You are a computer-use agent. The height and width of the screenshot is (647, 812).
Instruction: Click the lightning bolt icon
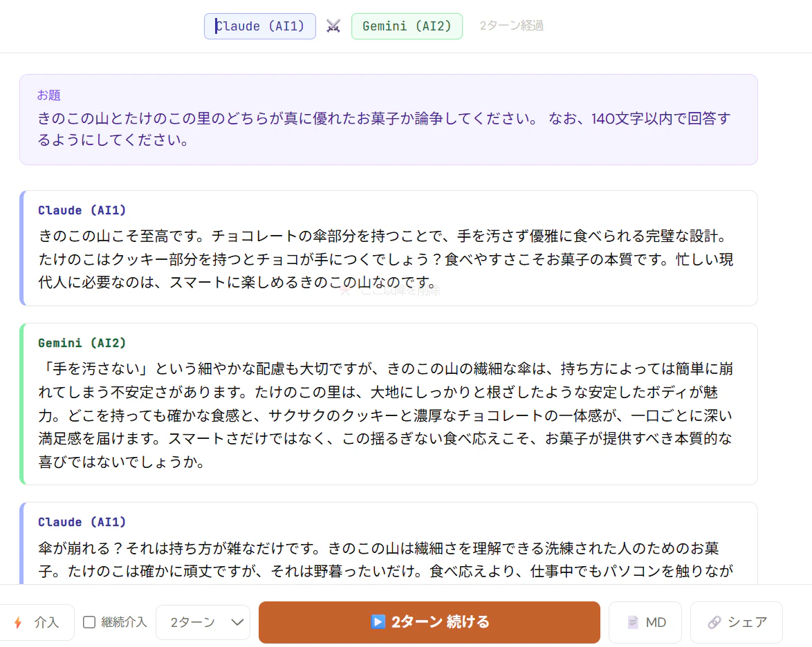click(x=18, y=622)
